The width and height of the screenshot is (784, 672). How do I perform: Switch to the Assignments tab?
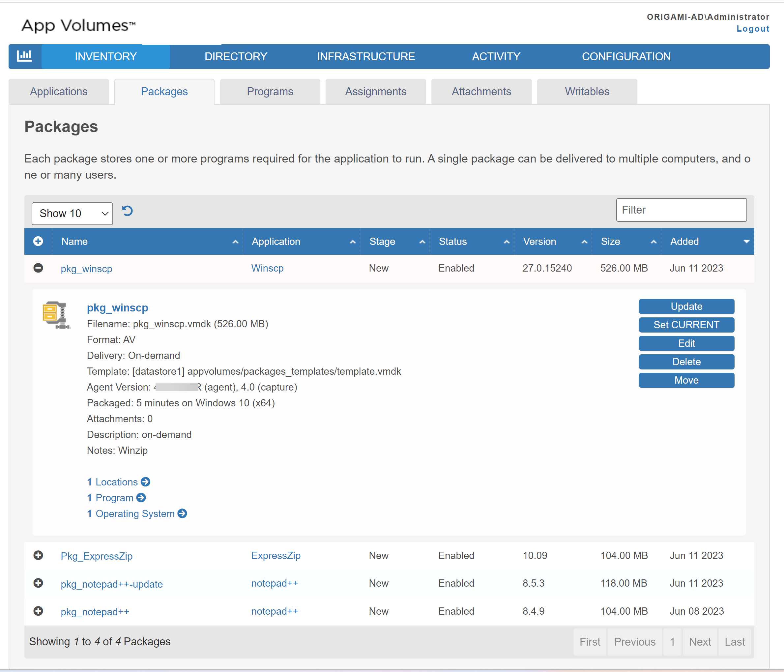(x=375, y=92)
